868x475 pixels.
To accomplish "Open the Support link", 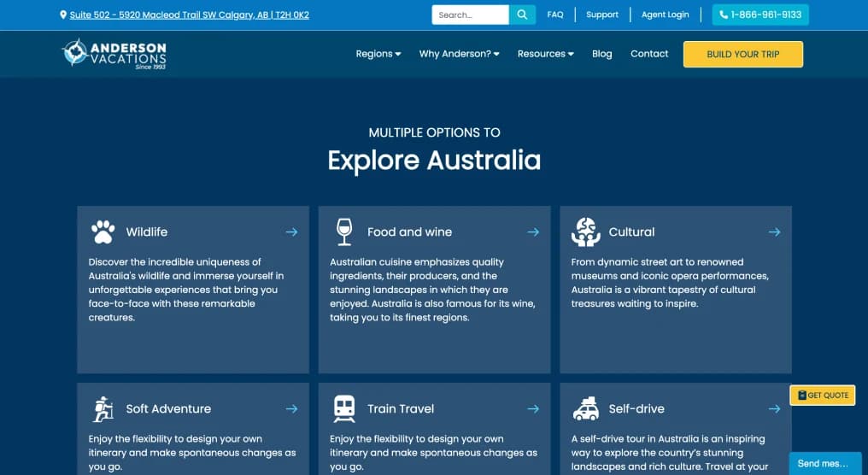I will pyautogui.click(x=602, y=15).
